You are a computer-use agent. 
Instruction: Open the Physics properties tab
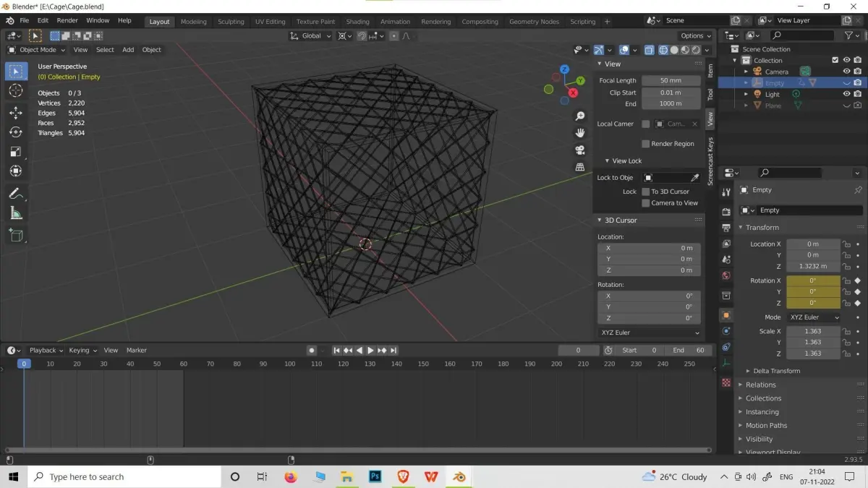(726, 331)
